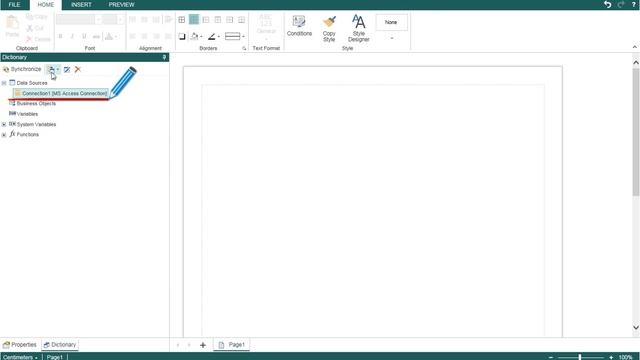
Task: Open the border style dropdown arrow
Action: (243, 37)
